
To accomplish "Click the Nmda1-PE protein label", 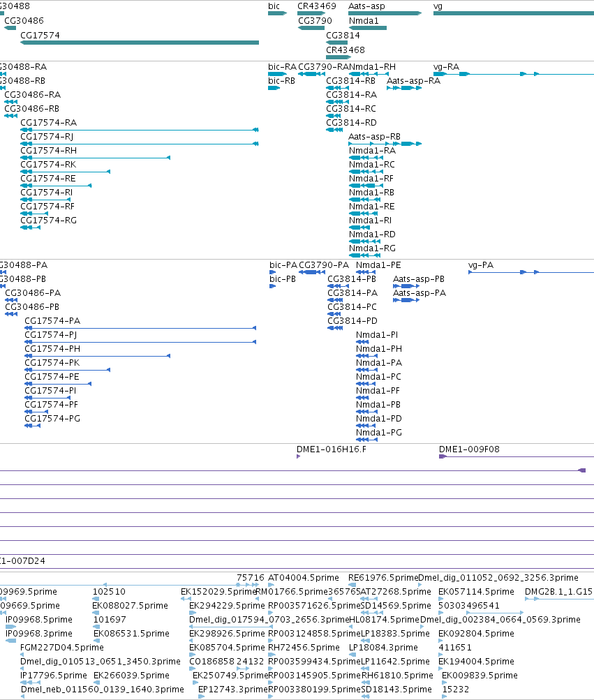I will (378, 265).
